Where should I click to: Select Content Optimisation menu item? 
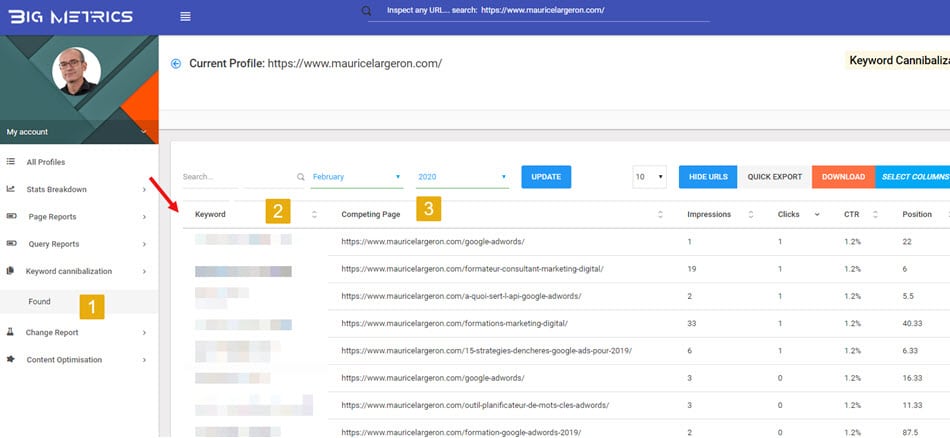pyautogui.click(x=64, y=359)
